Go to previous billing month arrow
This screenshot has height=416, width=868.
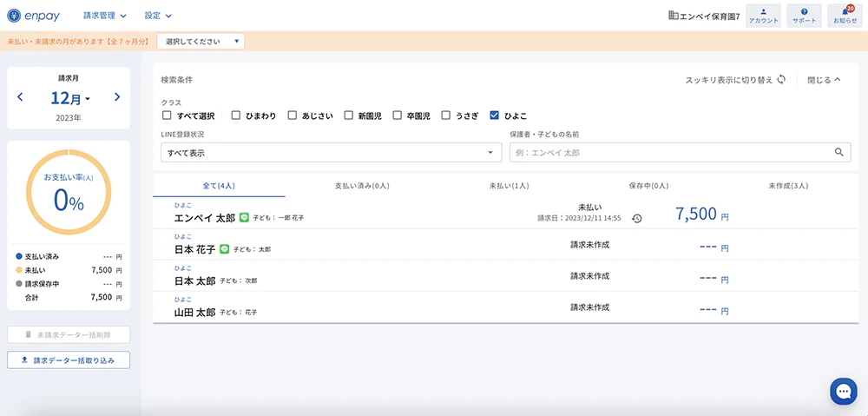point(20,97)
